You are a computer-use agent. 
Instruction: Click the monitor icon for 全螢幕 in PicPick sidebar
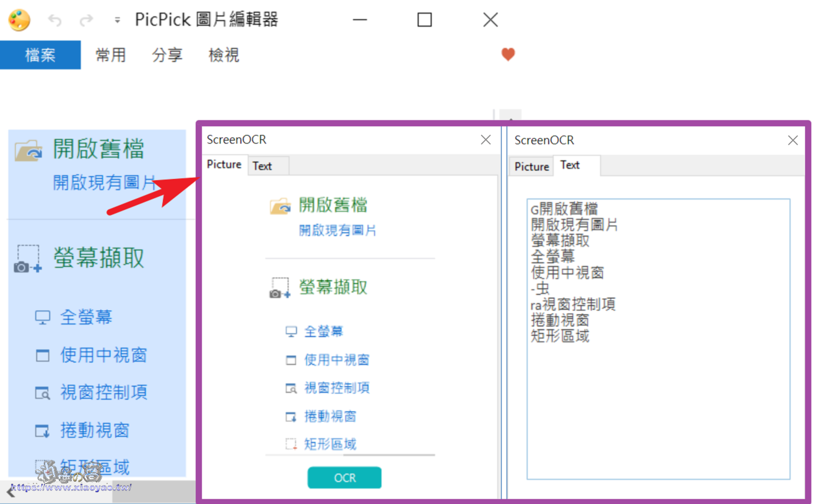(x=42, y=318)
